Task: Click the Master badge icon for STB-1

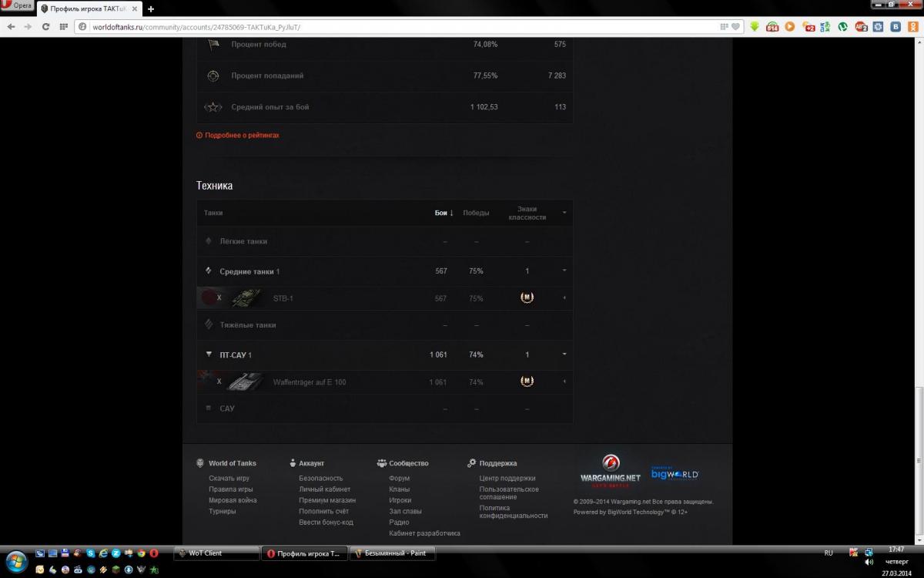Action: click(527, 297)
